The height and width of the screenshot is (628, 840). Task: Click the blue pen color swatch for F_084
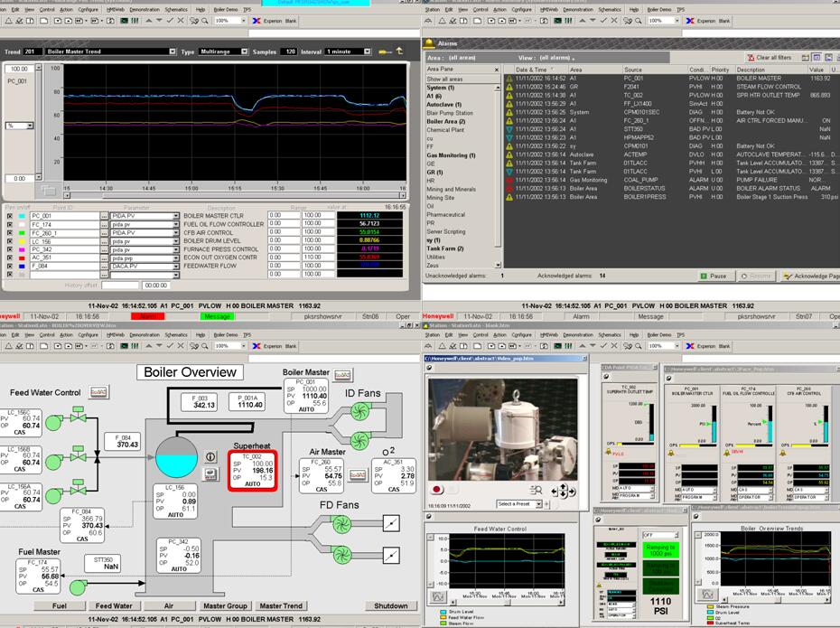(22, 267)
